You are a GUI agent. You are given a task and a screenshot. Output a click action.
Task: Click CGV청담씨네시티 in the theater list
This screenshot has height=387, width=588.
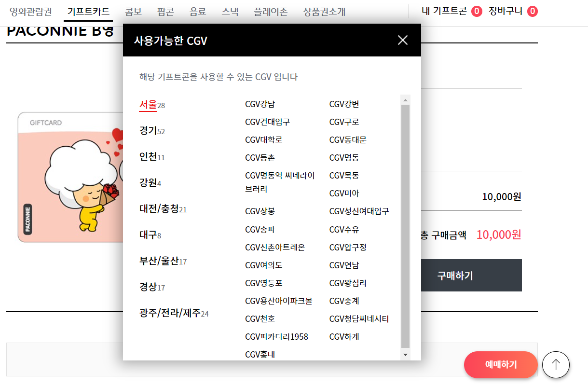click(359, 318)
